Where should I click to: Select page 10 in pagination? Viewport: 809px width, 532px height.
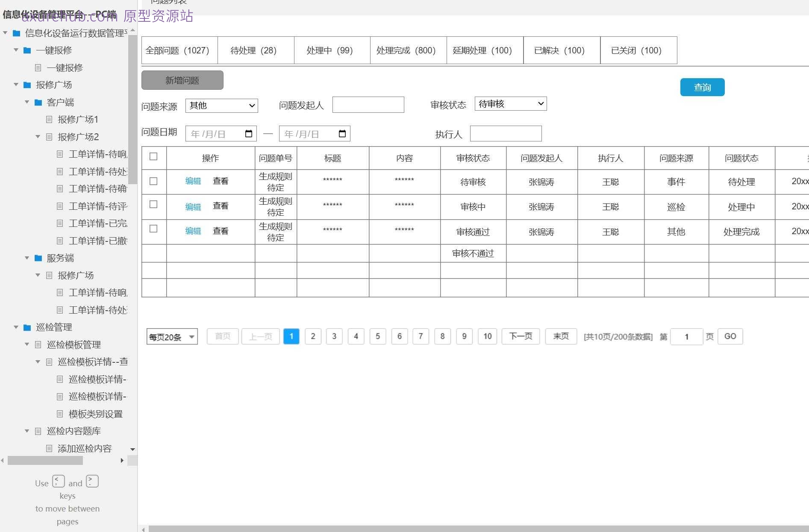[x=488, y=336]
